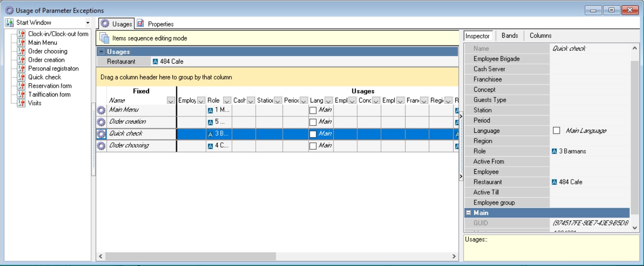Open the Cash column filter dropdown
Viewport: 644px width, 266px height.
[251, 101]
